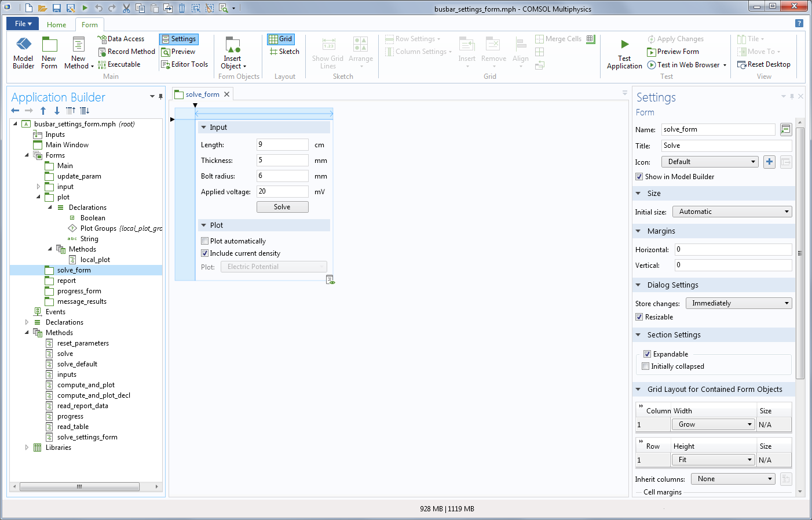Launch Test Application with play icon
The image size is (812, 520).
click(624, 45)
